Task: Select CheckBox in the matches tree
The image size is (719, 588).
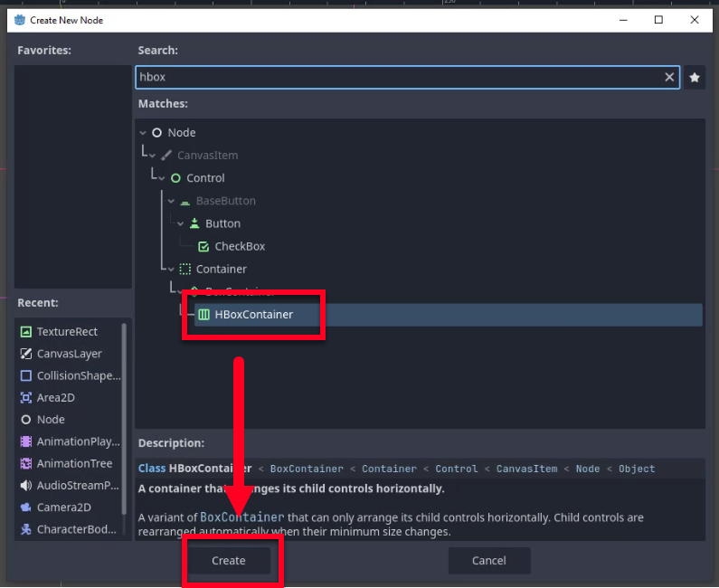Action: point(240,246)
